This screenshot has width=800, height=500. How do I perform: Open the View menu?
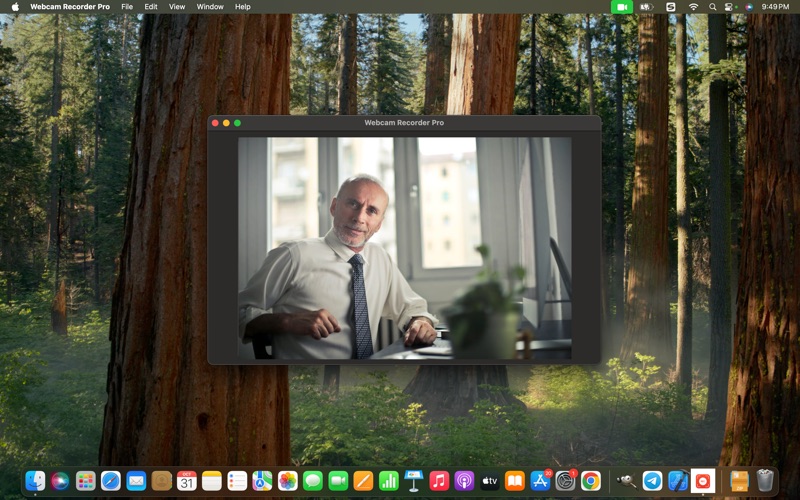click(177, 7)
